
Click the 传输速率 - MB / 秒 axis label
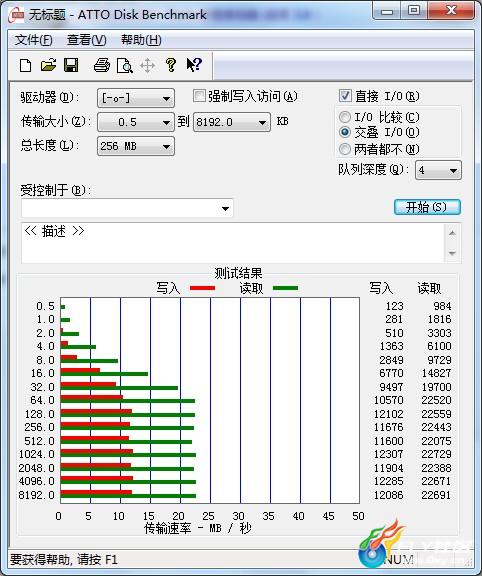(198, 528)
